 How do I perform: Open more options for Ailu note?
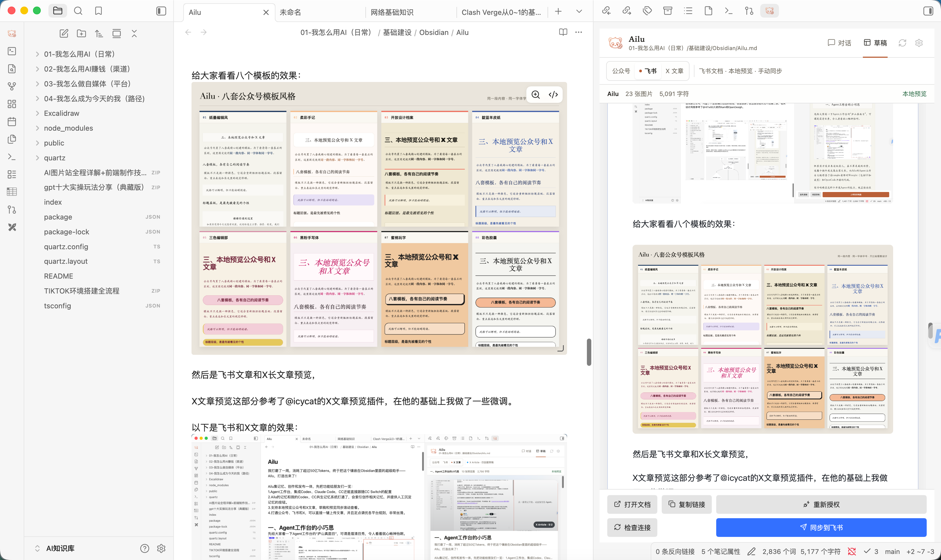[579, 32]
